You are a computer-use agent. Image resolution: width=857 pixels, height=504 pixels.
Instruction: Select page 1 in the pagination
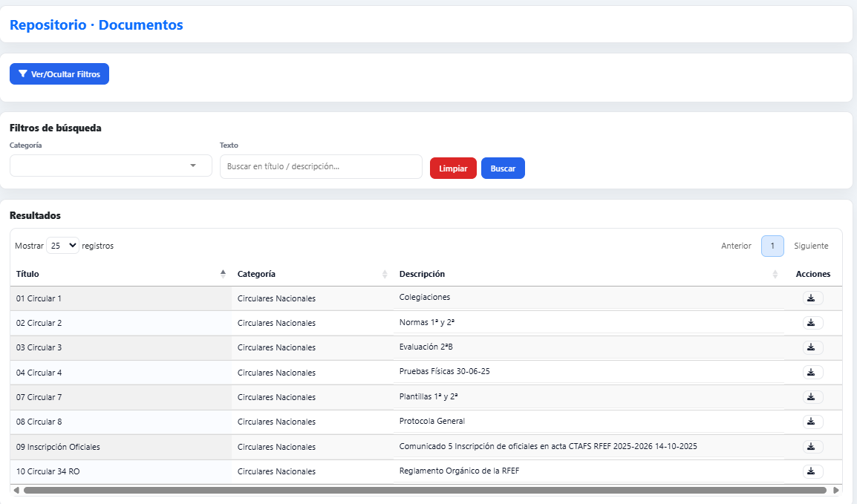point(772,246)
